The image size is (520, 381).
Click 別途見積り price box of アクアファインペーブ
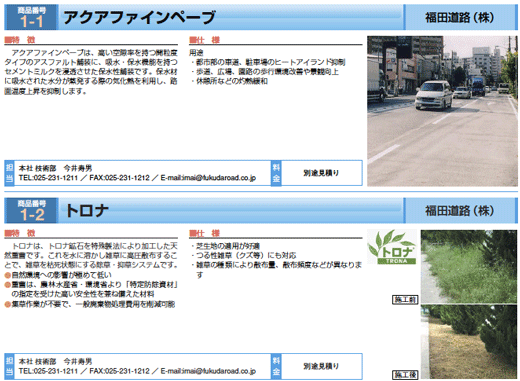[321, 173]
